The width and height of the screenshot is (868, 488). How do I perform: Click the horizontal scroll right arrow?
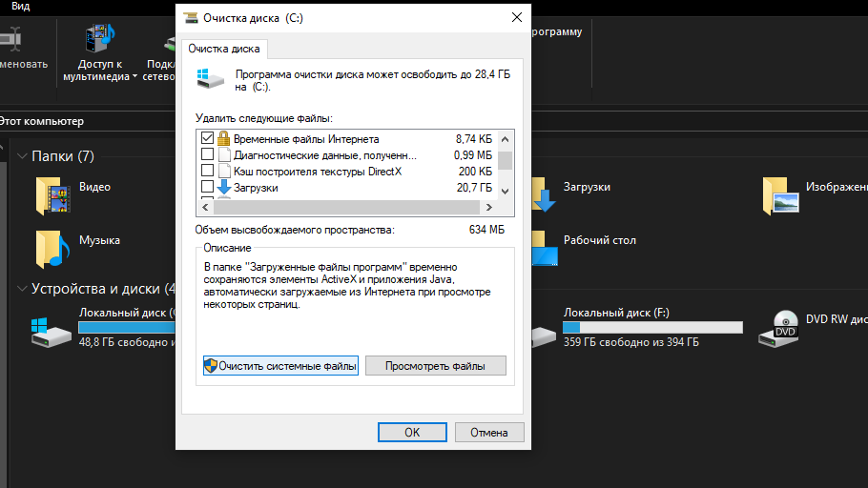[488, 207]
